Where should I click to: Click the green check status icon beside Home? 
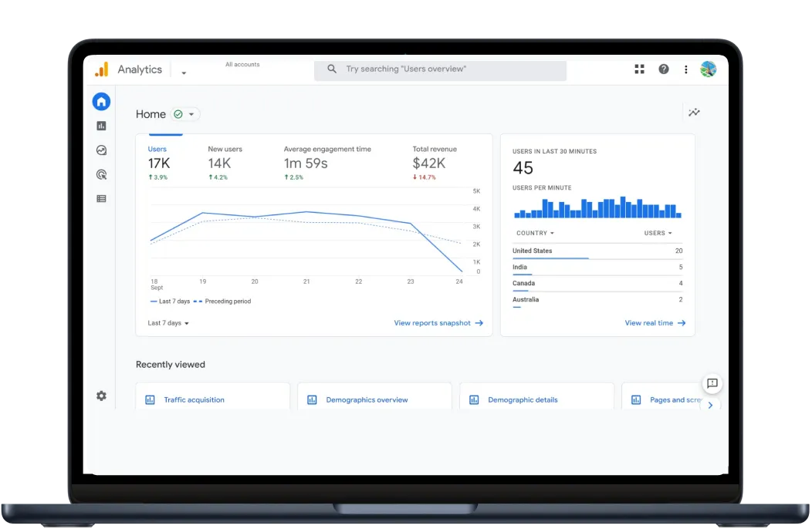[x=178, y=114]
